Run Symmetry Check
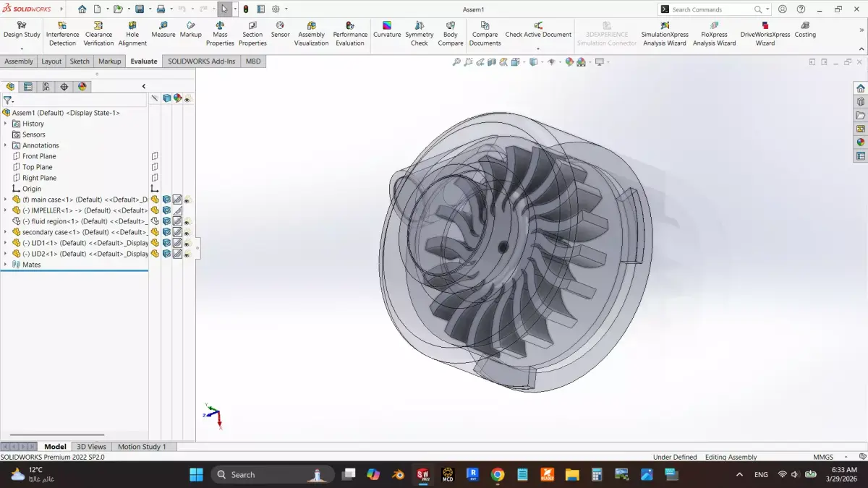 coord(420,33)
